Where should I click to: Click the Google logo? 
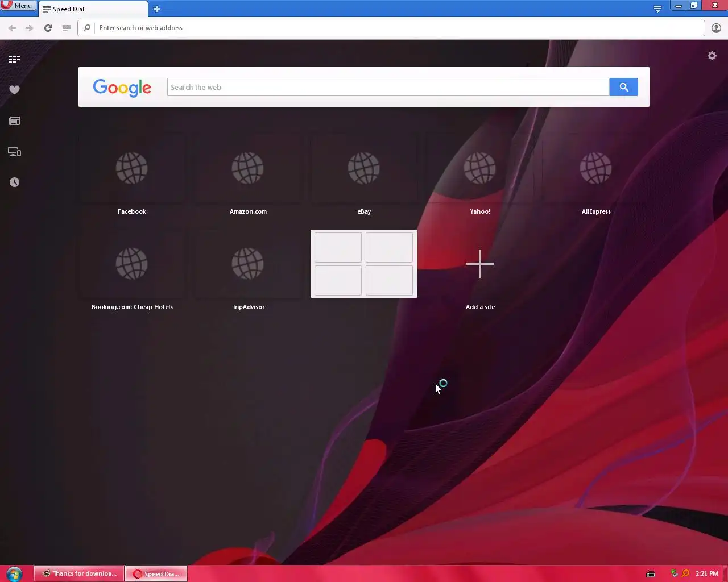(x=122, y=88)
